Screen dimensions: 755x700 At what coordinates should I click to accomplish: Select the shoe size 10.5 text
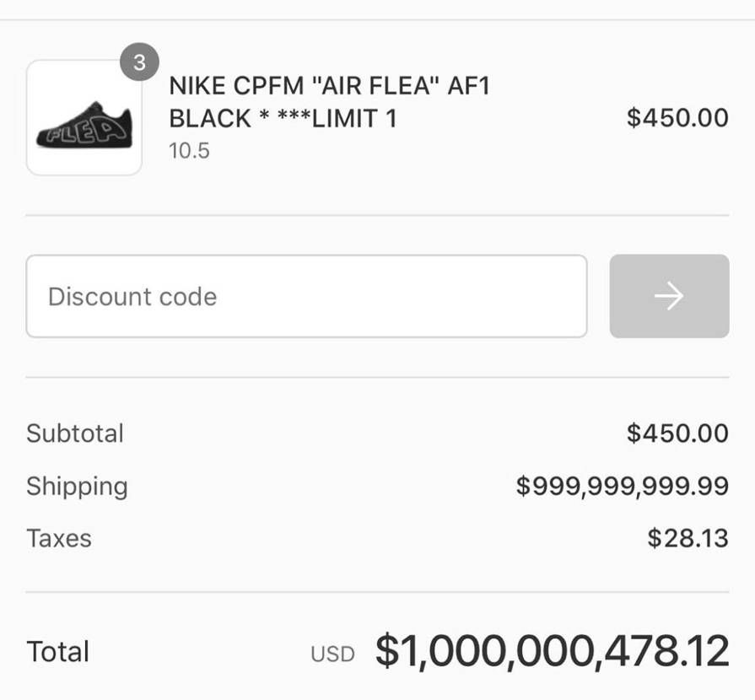click(189, 151)
